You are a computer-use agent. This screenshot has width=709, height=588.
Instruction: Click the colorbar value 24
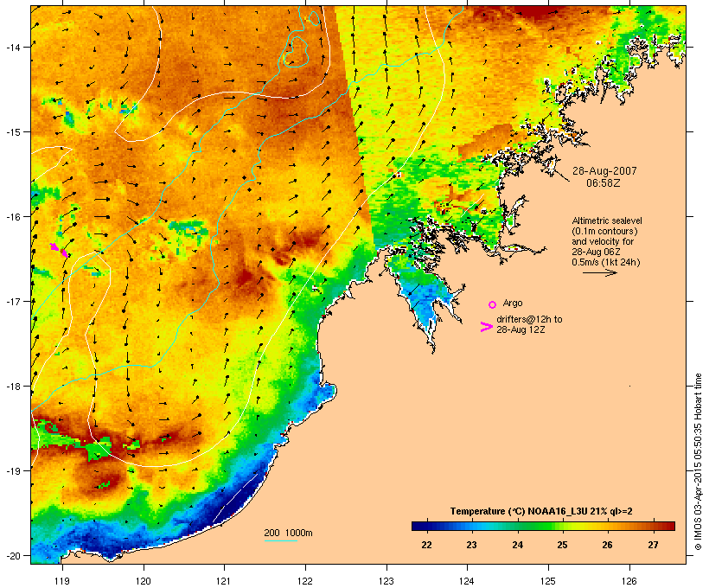pos(517,545)
